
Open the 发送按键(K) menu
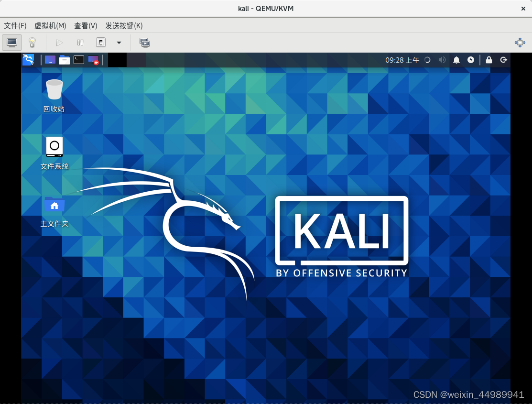click(x=124, y=26)
